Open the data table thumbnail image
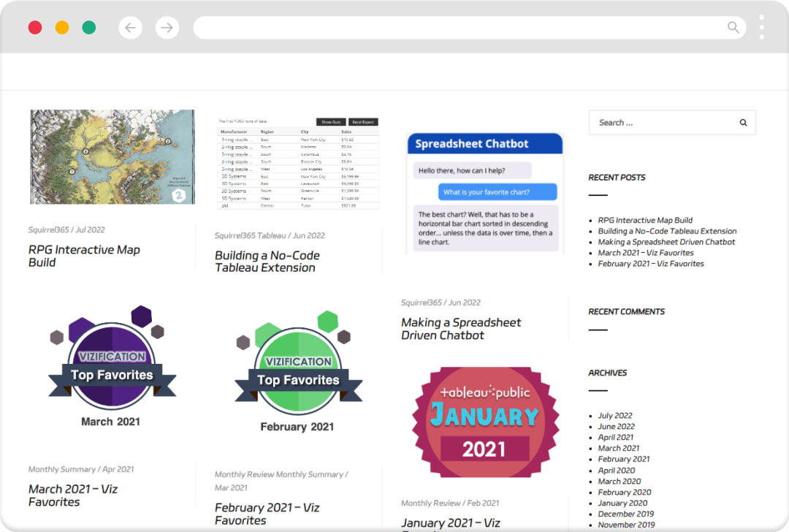Image resolution: width=789 pixels, height=532 pixels. coord(297,162)
